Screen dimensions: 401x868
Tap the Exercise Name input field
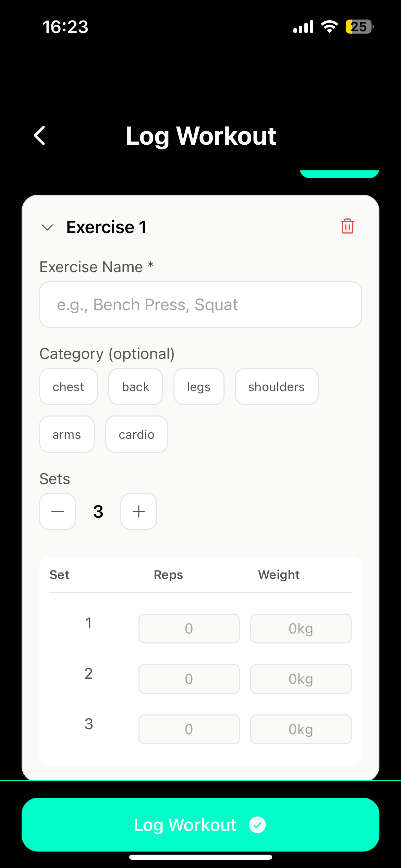pyautogui.click(x=200, y=304)
